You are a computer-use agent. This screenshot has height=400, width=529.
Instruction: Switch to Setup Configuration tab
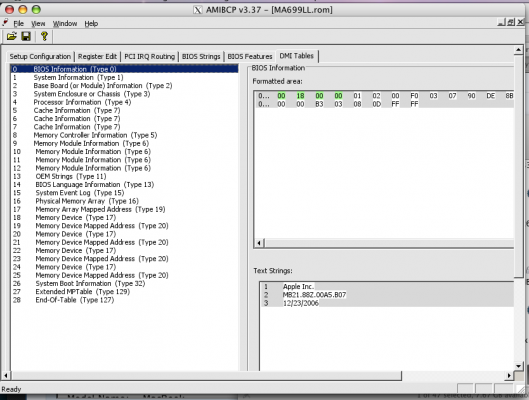point(40,56)
